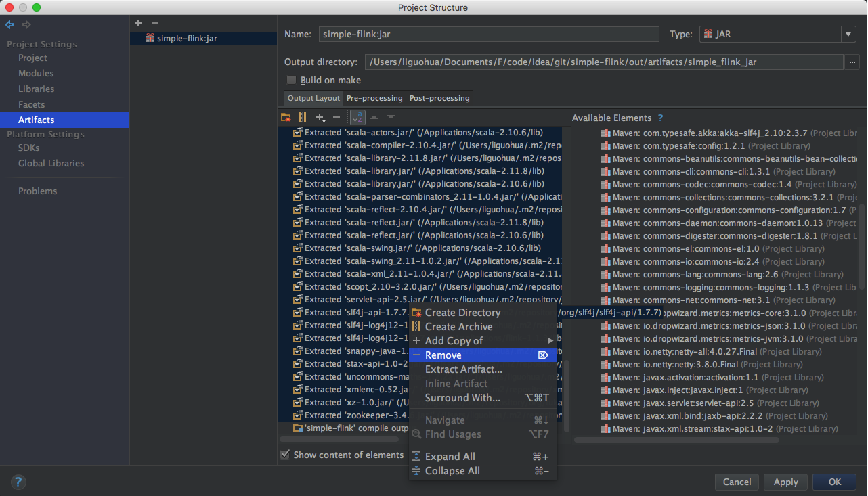868x496 pixels.
Task: Click the browse output directory ellipsis button
Action: tap(852, 62)
